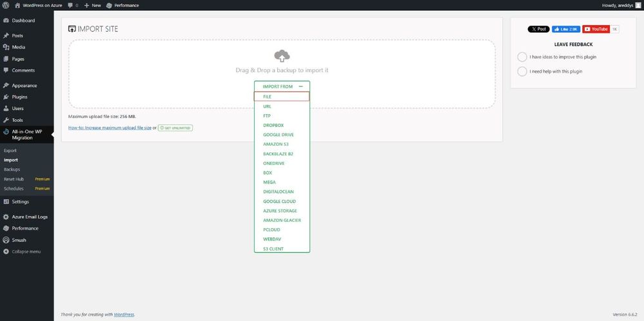Click the WordPress logo icon in admin bar
The width and height of the screenshot is (644, 321).
point(6,5)
